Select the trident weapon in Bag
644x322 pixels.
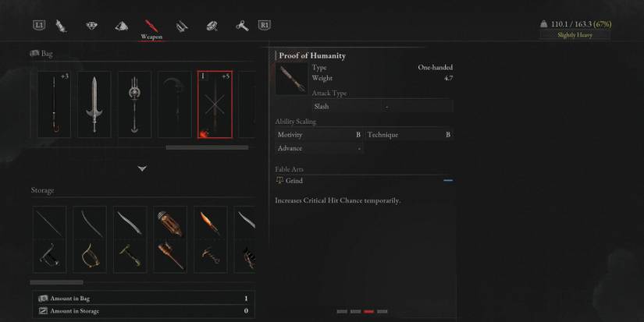point(134,104)
